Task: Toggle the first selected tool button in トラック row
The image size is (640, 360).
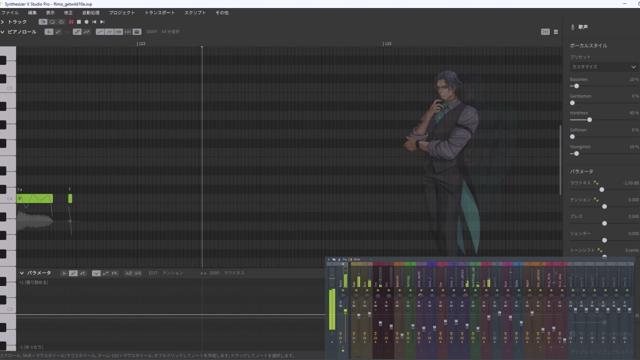Action: click(43, 22)
